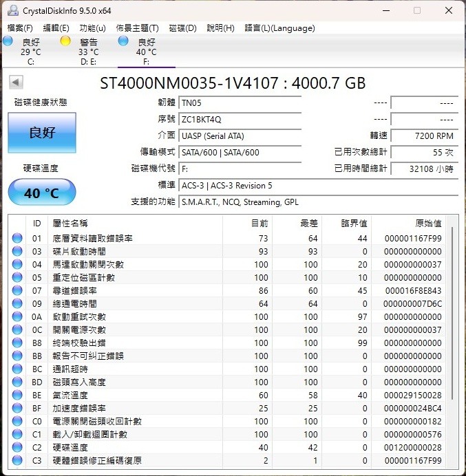The image size is (466, 476).
Task: Open the 語言(L)(Language) menu
Action: [279, 28]
